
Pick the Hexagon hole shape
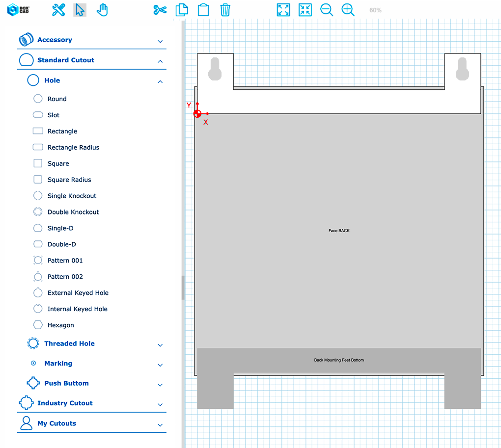click(x=60, y=325)
